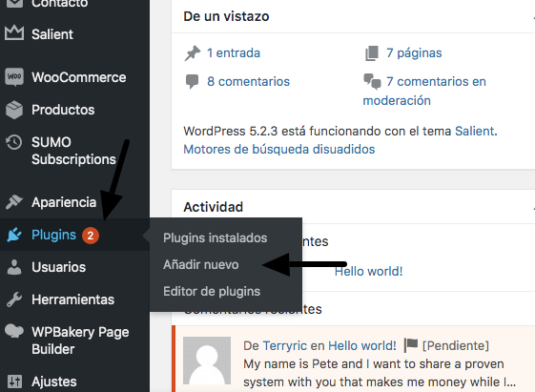The height and width of the screenshot is (392, 535).
Task: Open Motores de búsqueda disuadidos link
Action: (x=279, y=149)
